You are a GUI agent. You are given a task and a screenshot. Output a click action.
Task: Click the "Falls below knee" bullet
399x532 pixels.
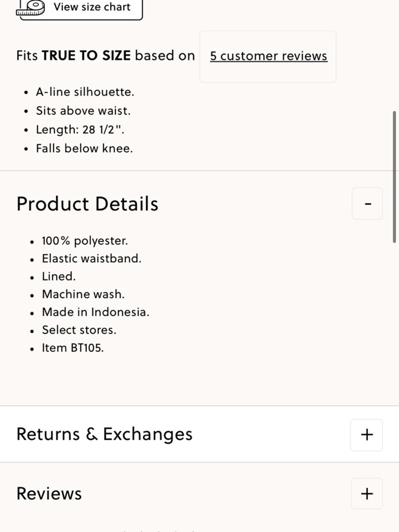point(84,148)
